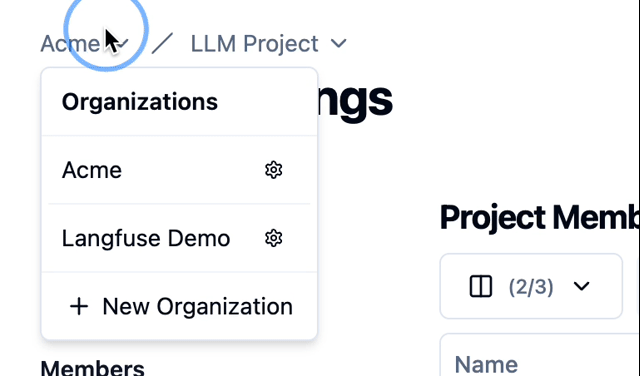The width and height of the screenshot is (640, 376).
Task: Open settings gear for Acme organization
Action: pyautogui.click(x=273, y=170)
